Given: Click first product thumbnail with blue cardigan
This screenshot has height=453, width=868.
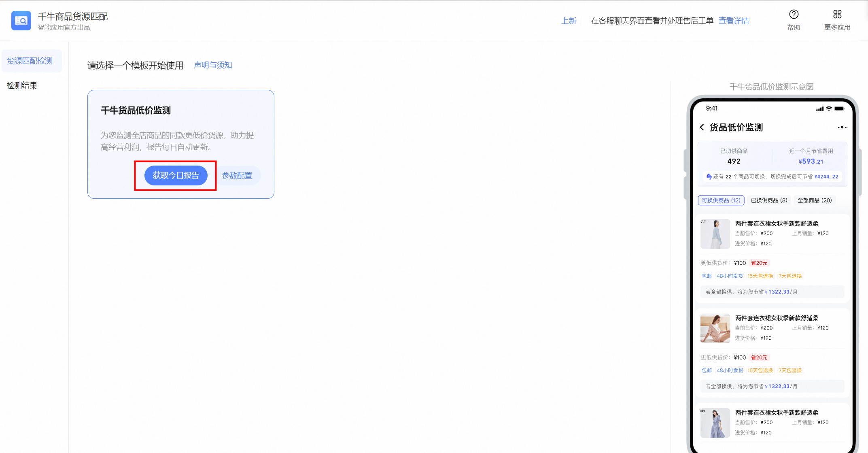Looking at the screenshot, I should tap(715, 234).
